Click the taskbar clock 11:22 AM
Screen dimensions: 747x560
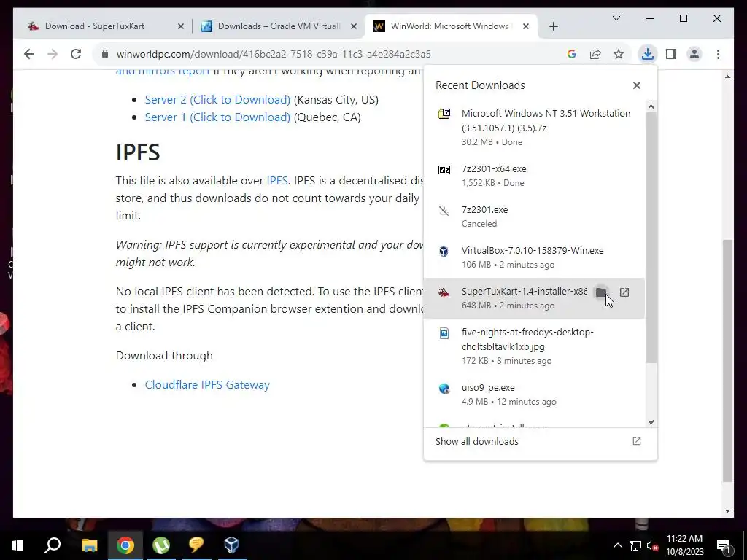tap(684, 539)
